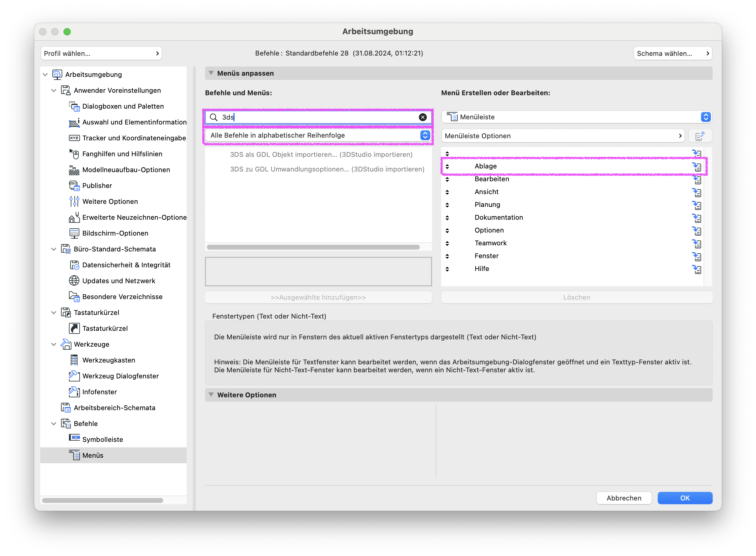This screenshot has height=556, width=756.
Task: Click the Abbrechen button
Action: (624, 498)
